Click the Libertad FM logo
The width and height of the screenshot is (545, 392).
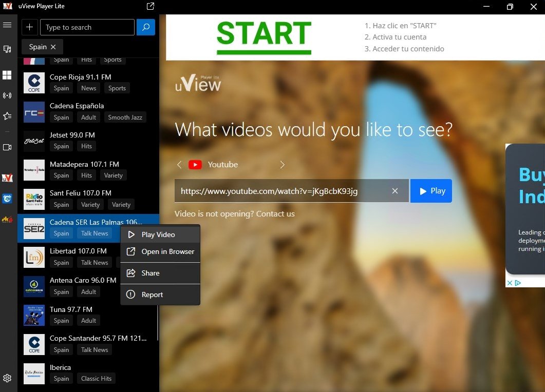pyautogui.click(x=34, y=257)
